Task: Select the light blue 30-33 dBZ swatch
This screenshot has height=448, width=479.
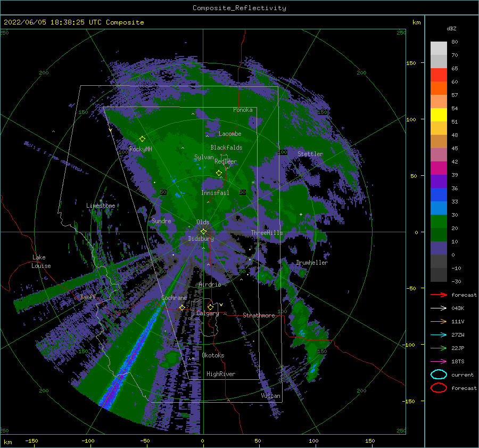Action: pos(439,208)
